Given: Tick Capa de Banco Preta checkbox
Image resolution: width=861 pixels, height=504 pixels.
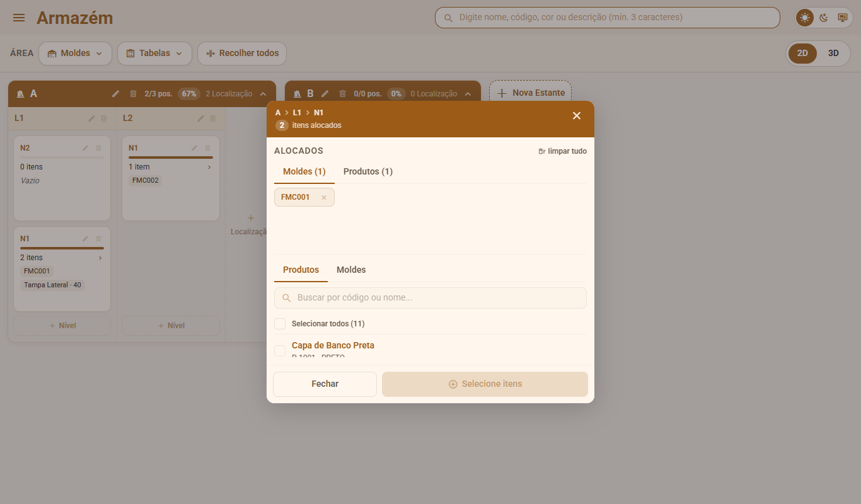Looking at the screenshot, I should point(280,351).
